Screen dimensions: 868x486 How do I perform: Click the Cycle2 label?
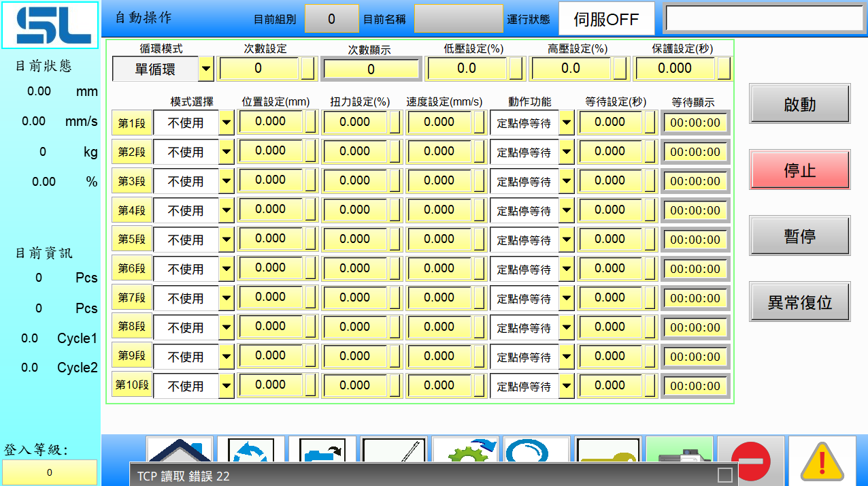[78, 368]
